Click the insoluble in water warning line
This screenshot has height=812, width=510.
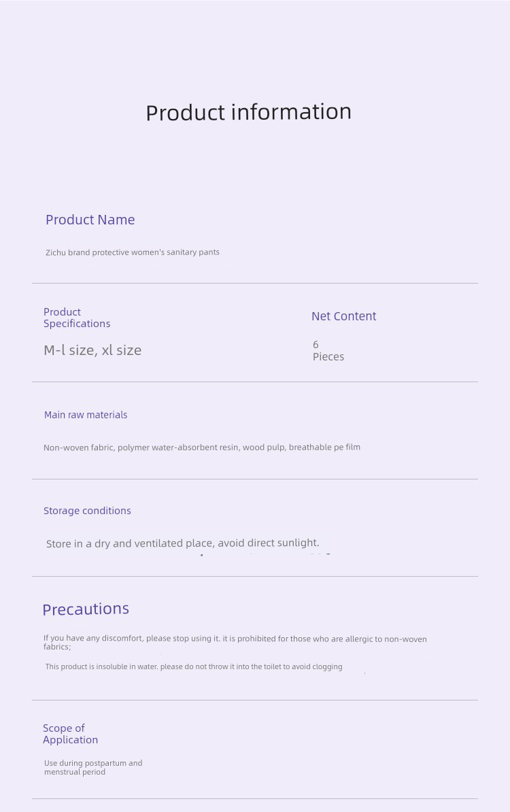click(x=194, y=666)
